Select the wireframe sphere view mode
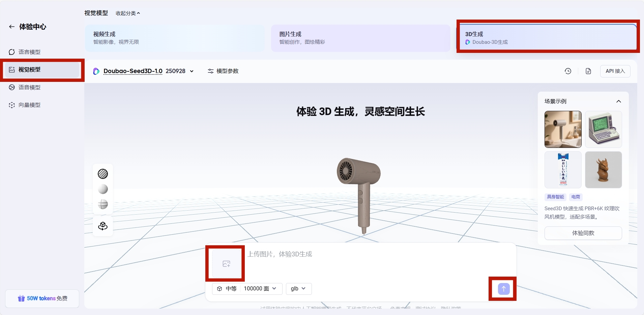 tap(103, 204)
